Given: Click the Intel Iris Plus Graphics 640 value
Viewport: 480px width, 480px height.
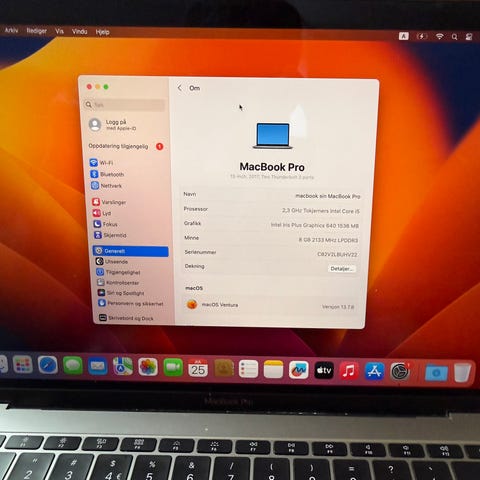Looking at the screenshot, I should [315, 225].
